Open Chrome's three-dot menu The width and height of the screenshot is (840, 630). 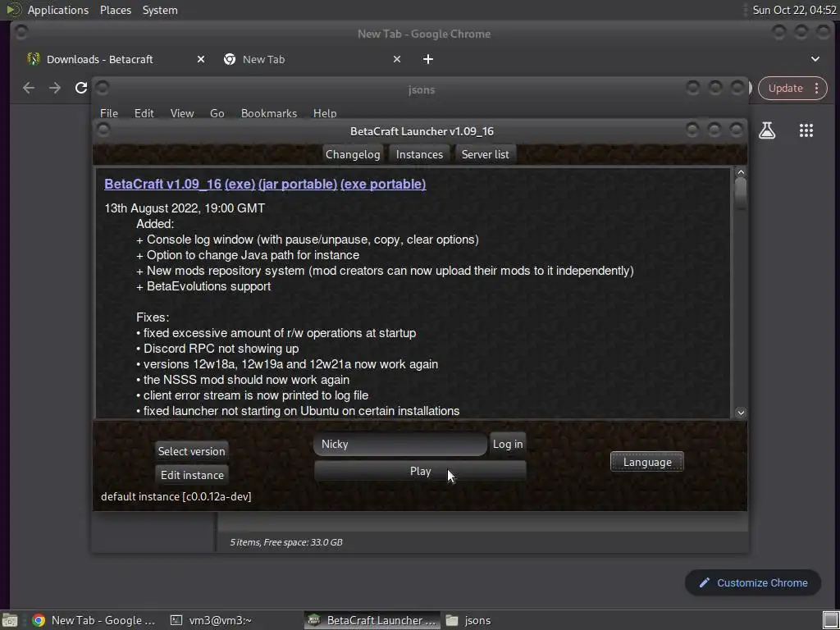(x=816, y=88)
